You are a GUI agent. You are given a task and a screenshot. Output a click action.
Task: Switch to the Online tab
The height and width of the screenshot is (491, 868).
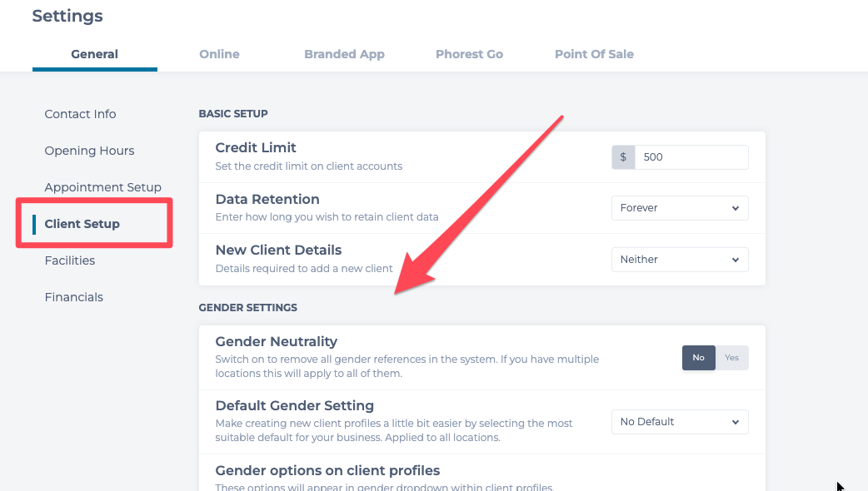pyautogui.click(x=219, y=54)
